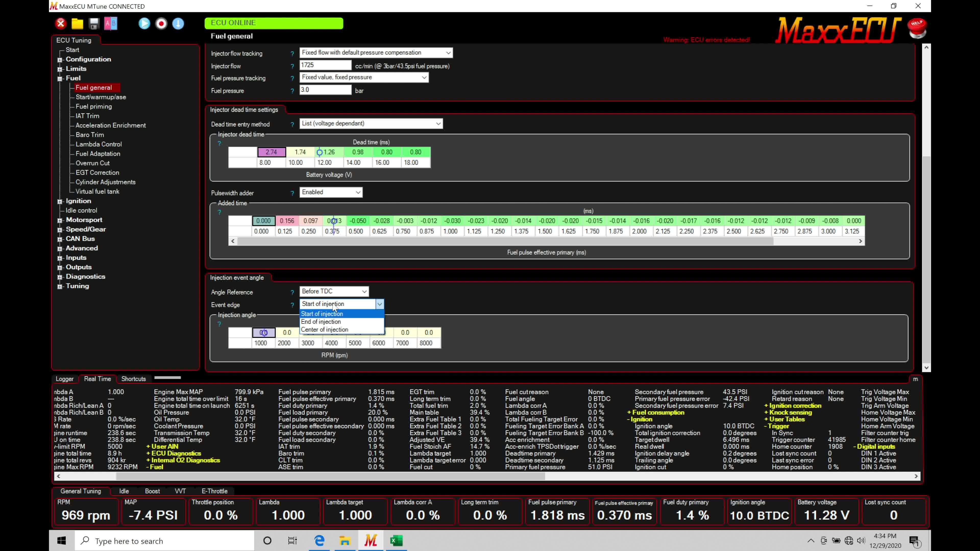980x551 pixels.
Task: Open file with yellow folder icon
Action: pyautogui.click(x=77, y=23)
